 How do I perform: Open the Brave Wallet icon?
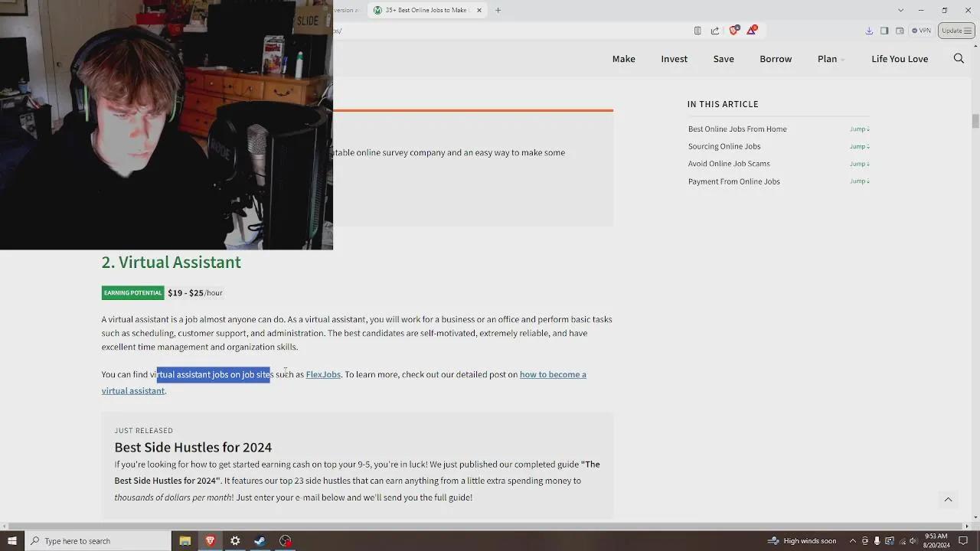900,31
